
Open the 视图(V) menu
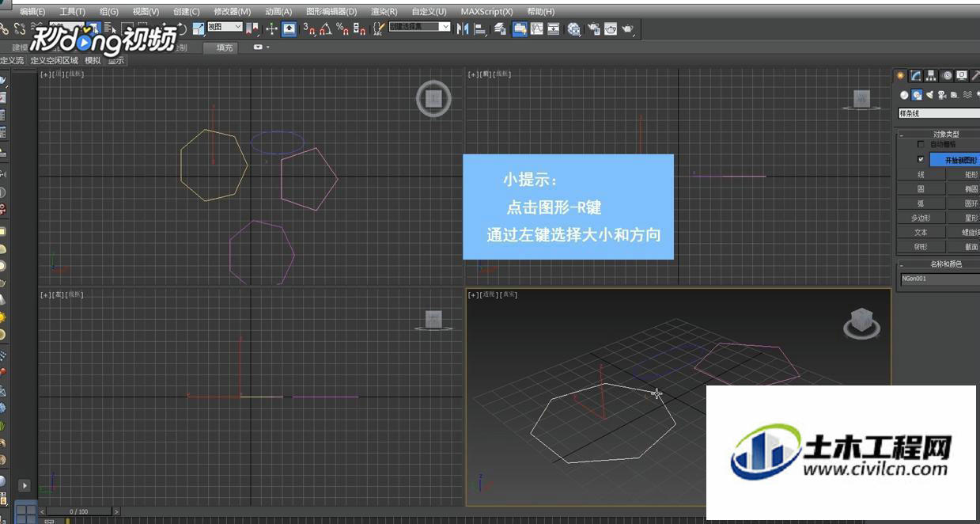click(146, 12)
